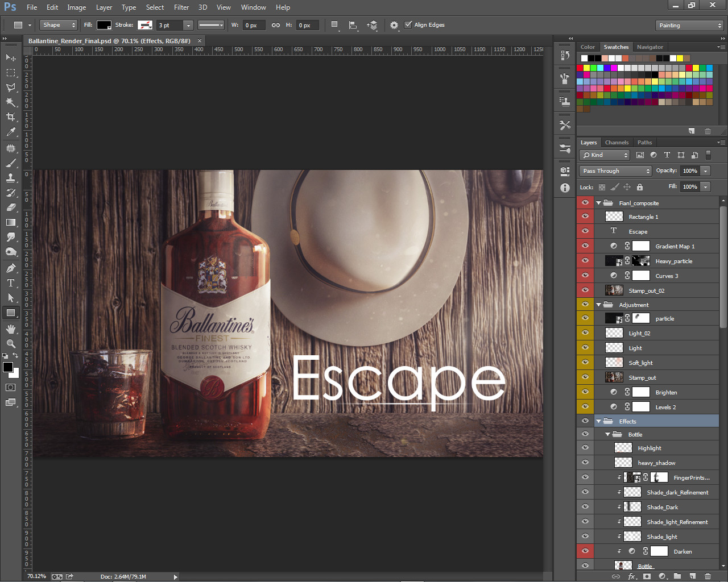Hide the Heavy_particle layer
728x582 pixels.
click(585, 261)
